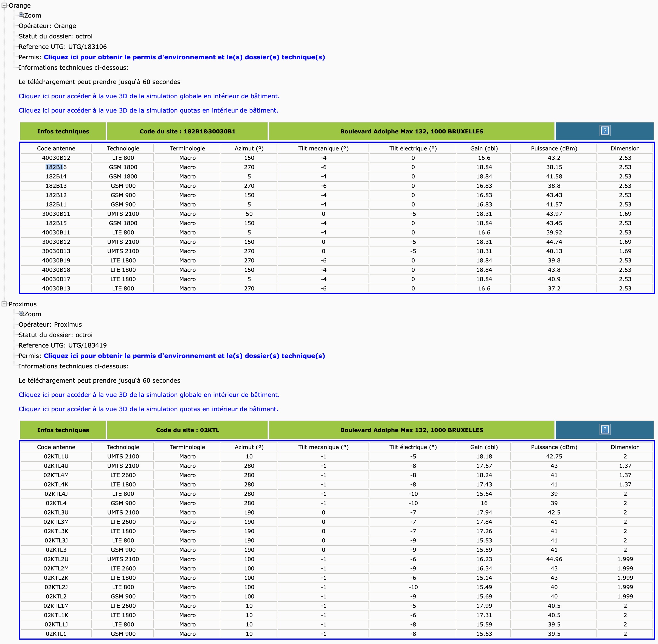Click highlighted antenna code 182B16
Viewport: 658px width, 644px height.
coord(56,167)
